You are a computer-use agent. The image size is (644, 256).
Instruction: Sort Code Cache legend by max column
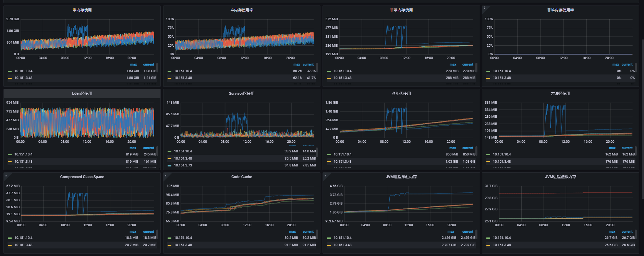[x=292, y=232]
